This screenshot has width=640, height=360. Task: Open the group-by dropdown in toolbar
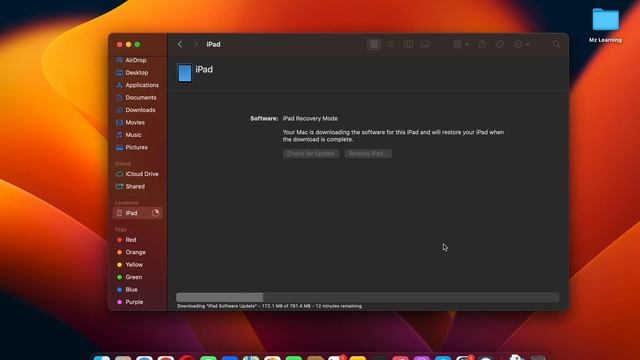coord(461,44)
